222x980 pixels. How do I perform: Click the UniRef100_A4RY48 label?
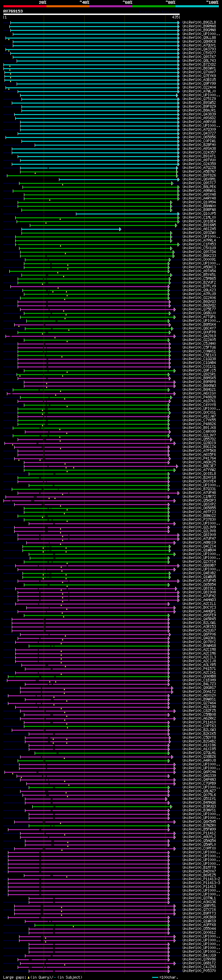[x=199, y=198]
